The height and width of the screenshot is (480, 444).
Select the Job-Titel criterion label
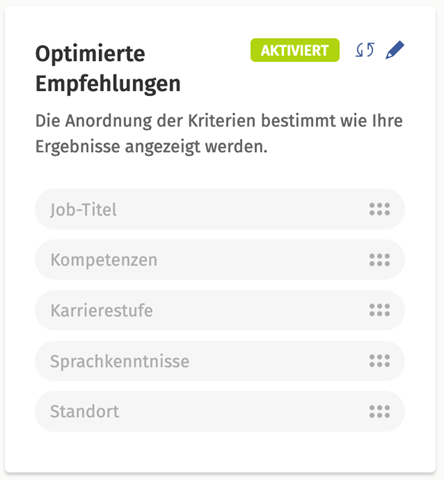(x=83, y=210)
